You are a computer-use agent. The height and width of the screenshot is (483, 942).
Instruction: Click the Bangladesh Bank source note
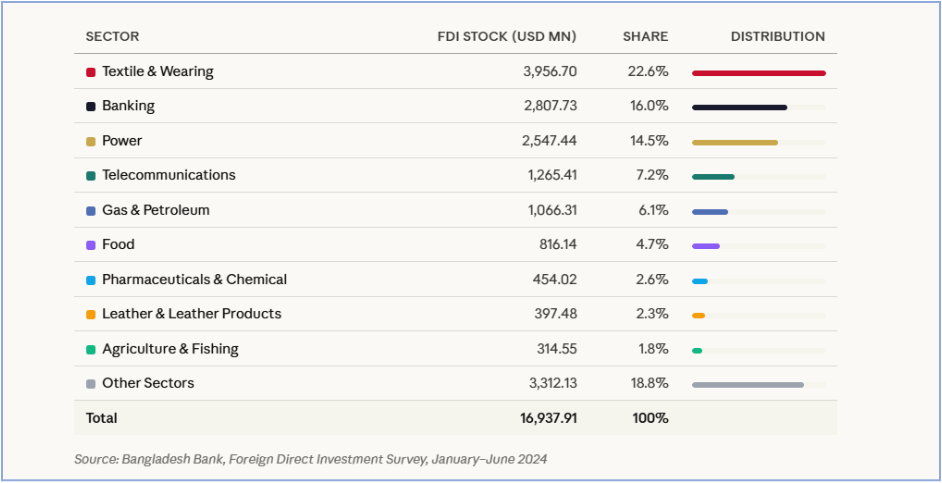click(310, 459)
